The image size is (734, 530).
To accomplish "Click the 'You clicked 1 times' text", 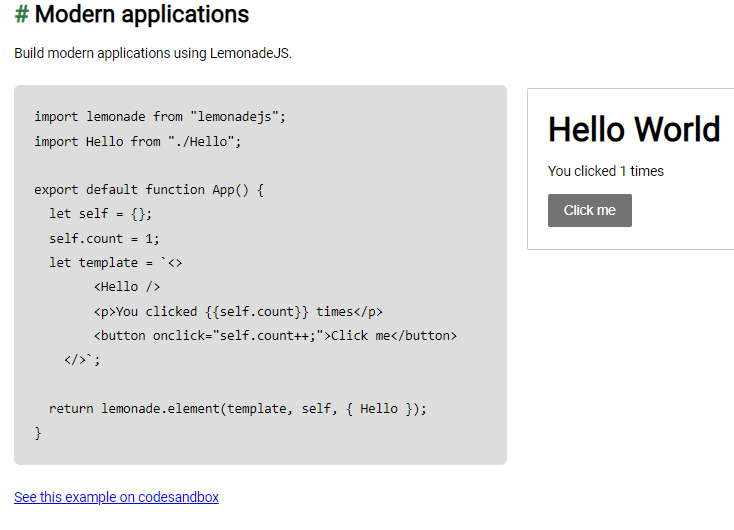I will pyautogui.click(x=606, y=171).
